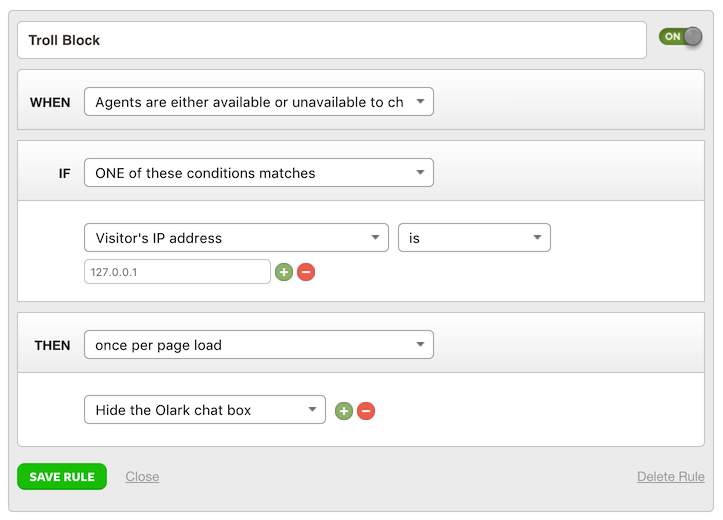Change the "is" comparison operator dropdown
723x520 pixels.
click(474, 238)
